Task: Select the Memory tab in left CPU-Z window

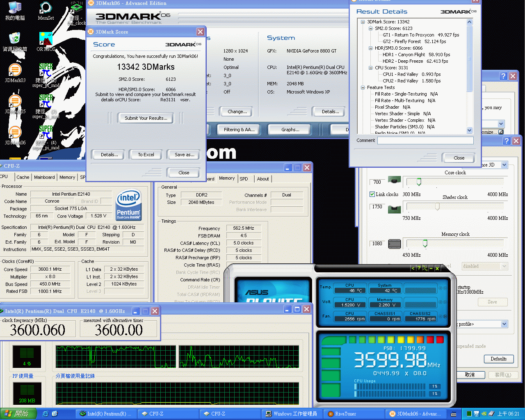Action: (x=67, y=177)
